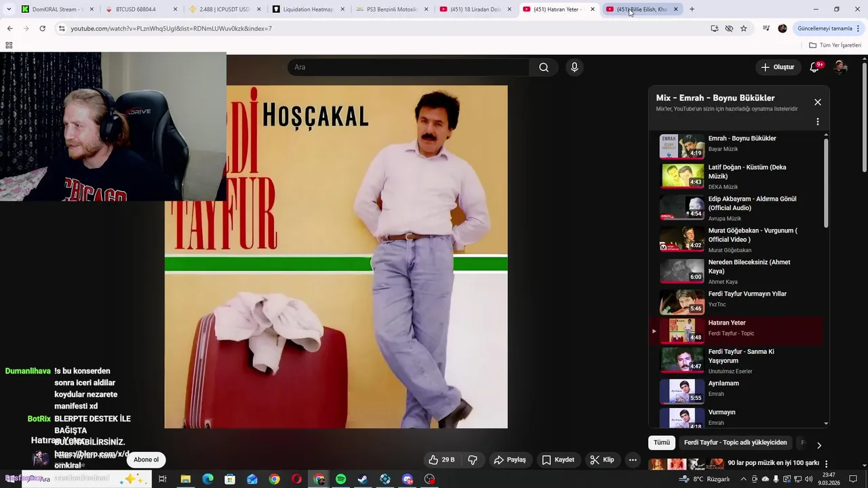Screen dimensions: 868x488
Task: Play Ayrılamam by Emrah from playlist
Action: [736, 391]
